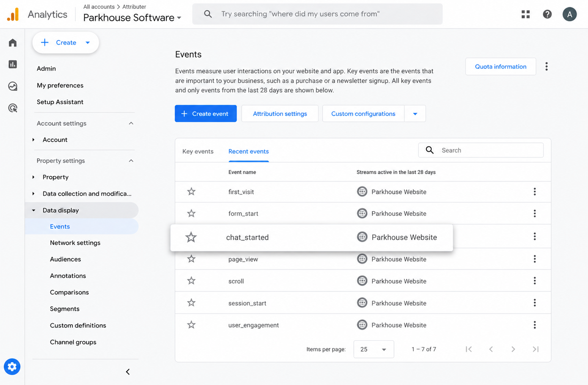Open row menu for chat_started event
588x385 pixels.
click(535, 237)
